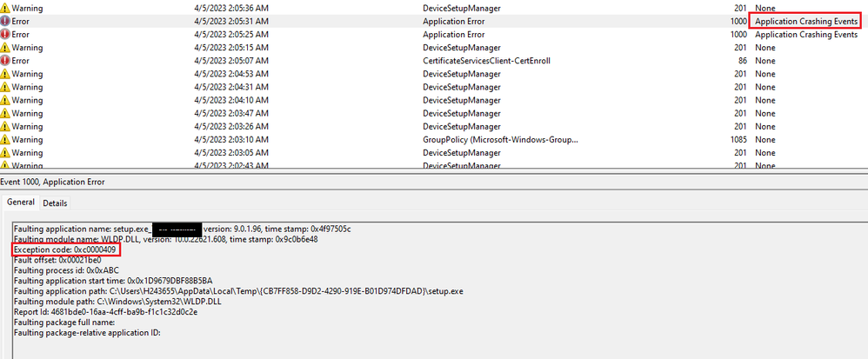This screenshot has height=359, width=868.
Task: Click the Faulting application path setup.exe line
Action: [238, 291]
